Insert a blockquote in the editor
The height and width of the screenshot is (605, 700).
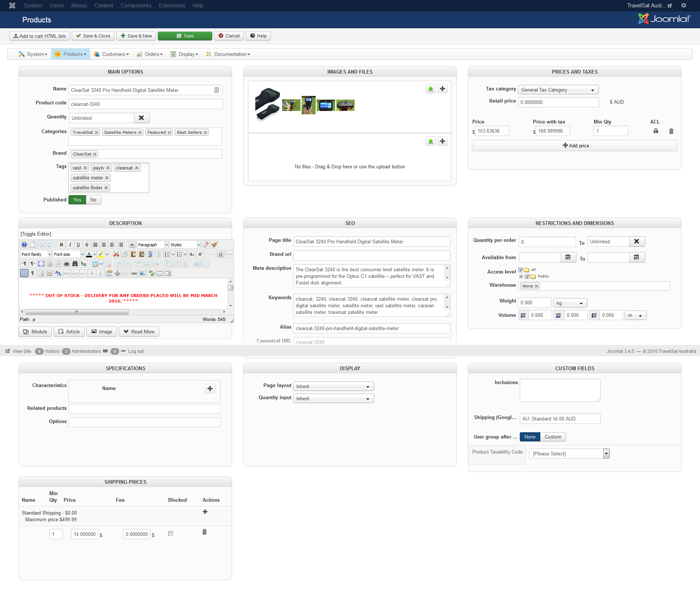click(132, 245)
